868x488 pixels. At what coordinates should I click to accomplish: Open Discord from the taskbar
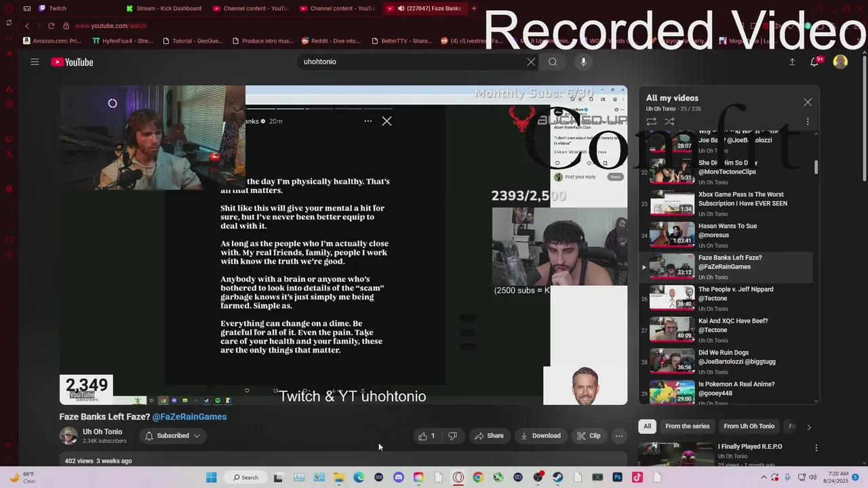(x=398, y=477)
